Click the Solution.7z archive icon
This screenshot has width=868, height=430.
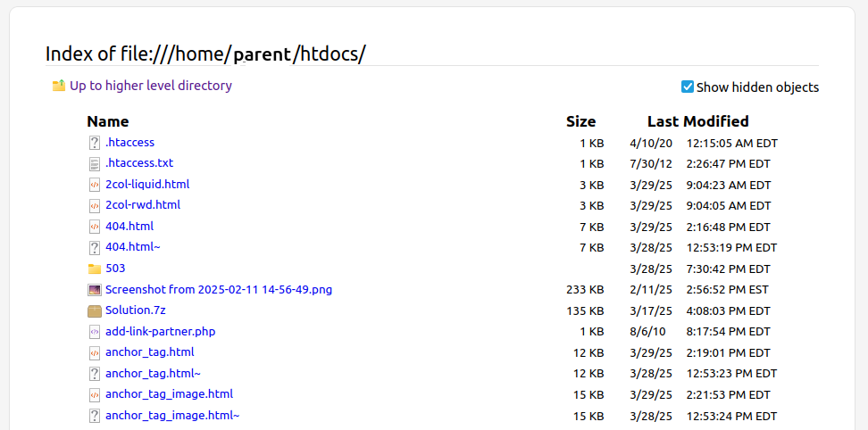pyautogui.click(x=94, y=310)
